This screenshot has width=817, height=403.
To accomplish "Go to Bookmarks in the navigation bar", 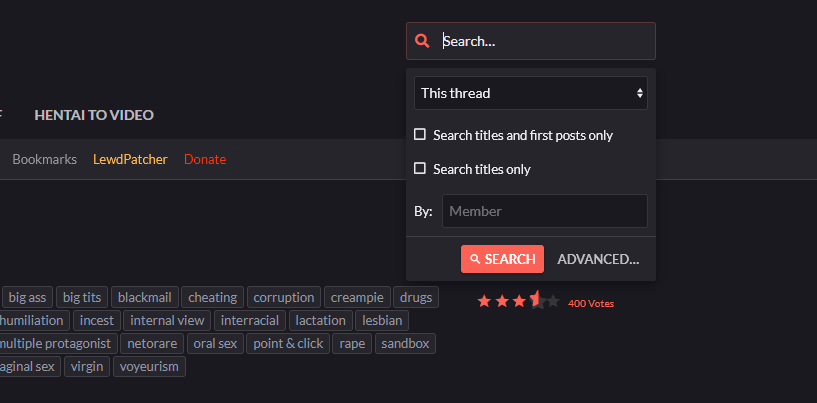I will [x=44, y=159].
